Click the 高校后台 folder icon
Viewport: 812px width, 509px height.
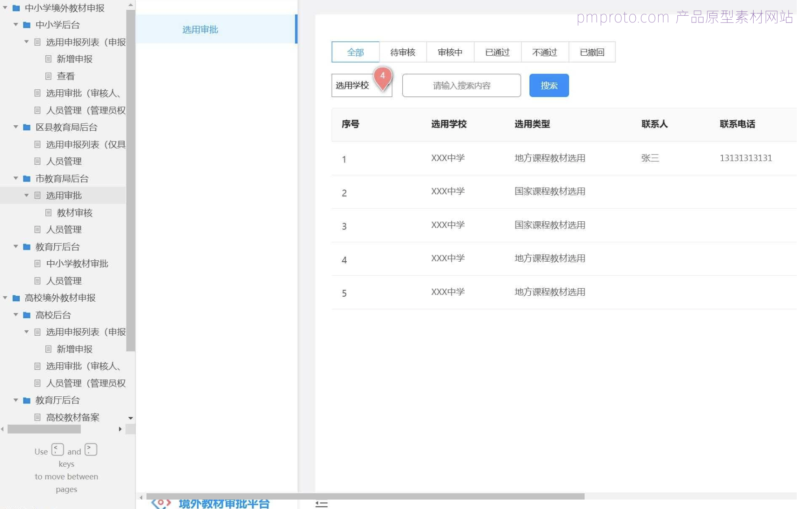click(27, 315)
